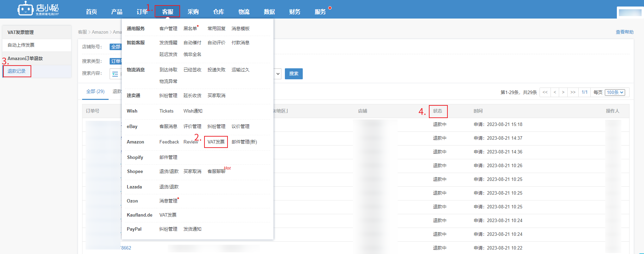
Task: Choose 发货通知 under PayPal
Action: 192,229
